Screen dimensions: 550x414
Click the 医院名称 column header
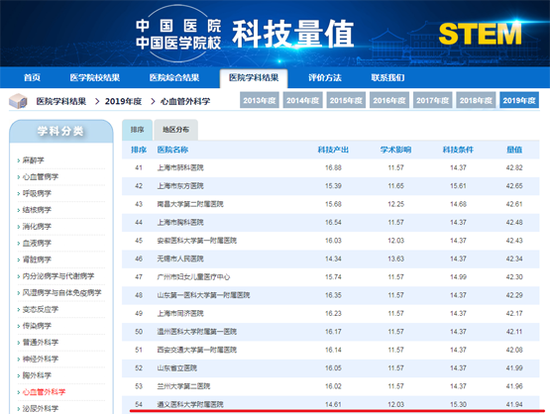[173, 150]
